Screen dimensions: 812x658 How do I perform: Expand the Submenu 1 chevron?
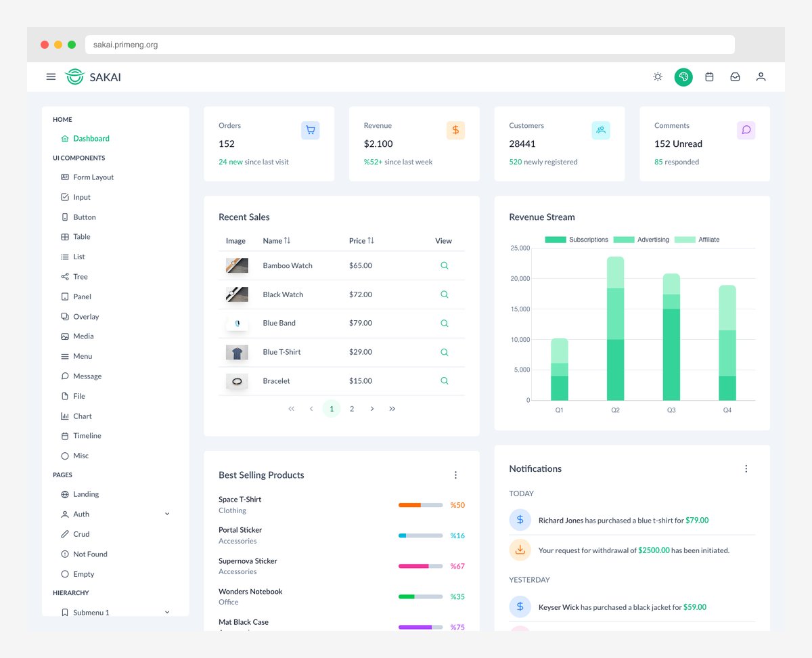(167, 612)
